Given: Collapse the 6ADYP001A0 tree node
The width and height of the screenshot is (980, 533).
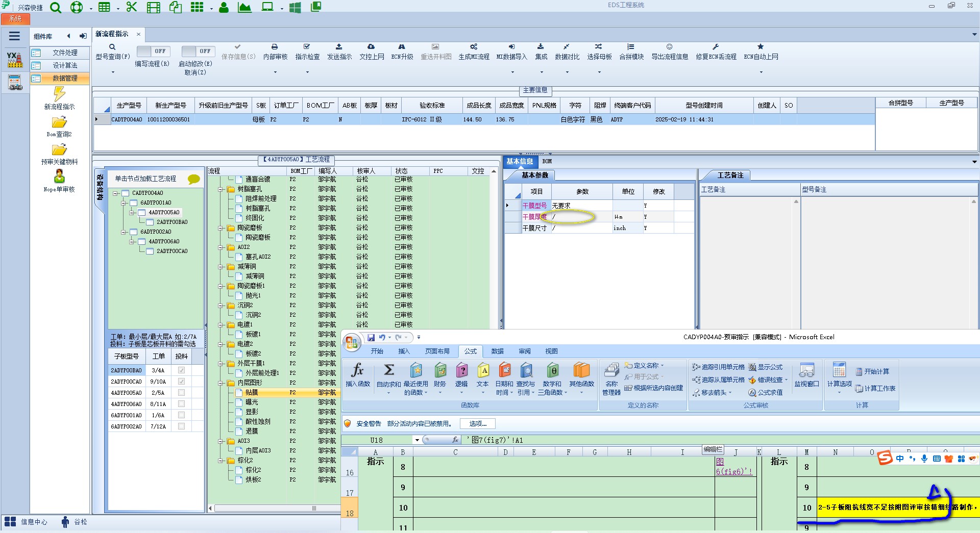Looking at the screenshot, I should 124,203.
